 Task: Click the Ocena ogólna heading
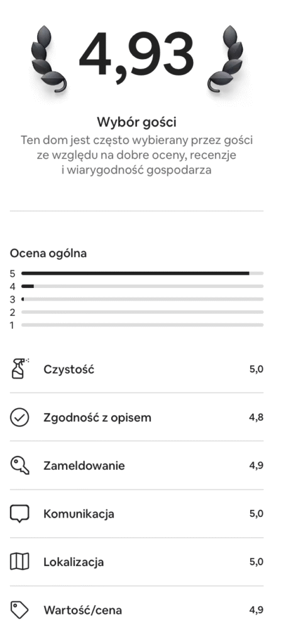click(48, 253)
